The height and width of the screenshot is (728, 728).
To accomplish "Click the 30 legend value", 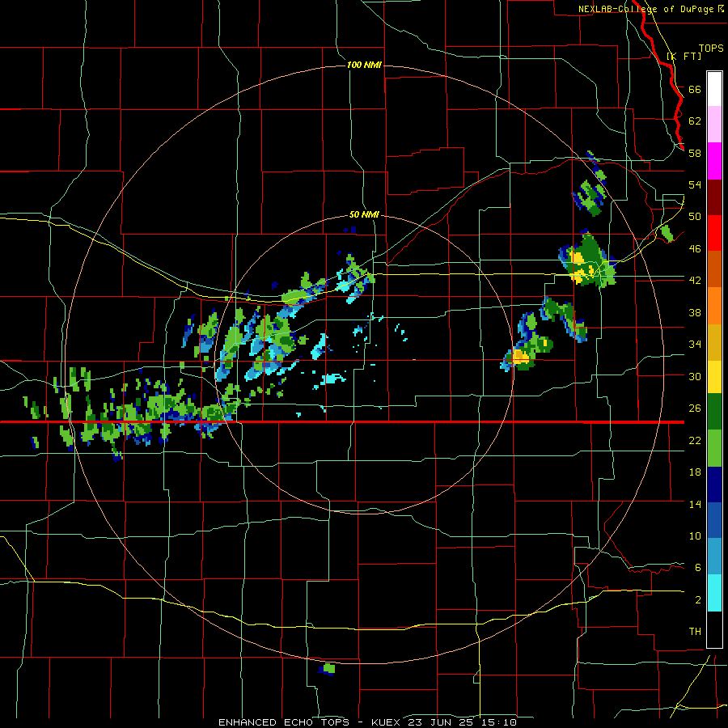I will coord(695,376).
